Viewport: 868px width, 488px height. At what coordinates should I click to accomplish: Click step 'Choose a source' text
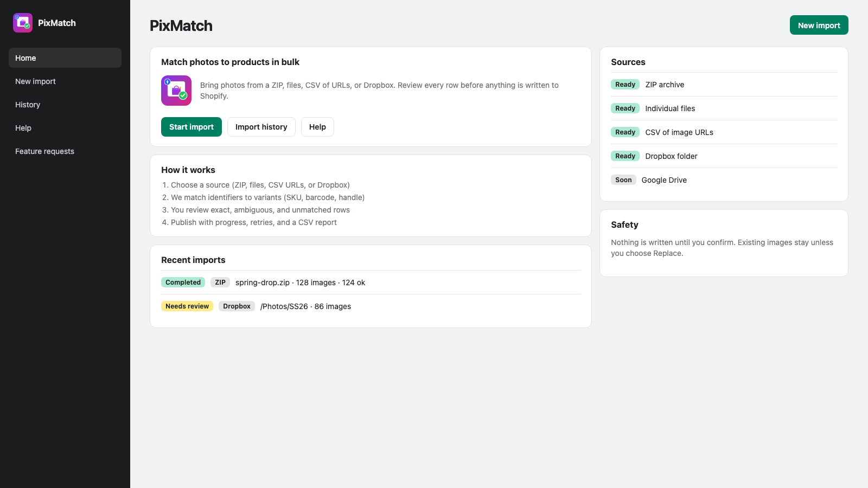(x=260, y=185)
